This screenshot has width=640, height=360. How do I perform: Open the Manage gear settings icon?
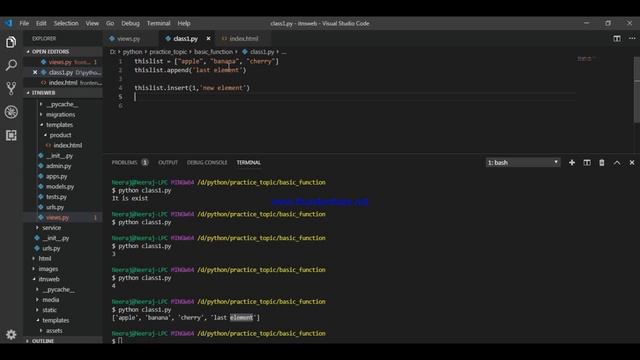(11, 335)
